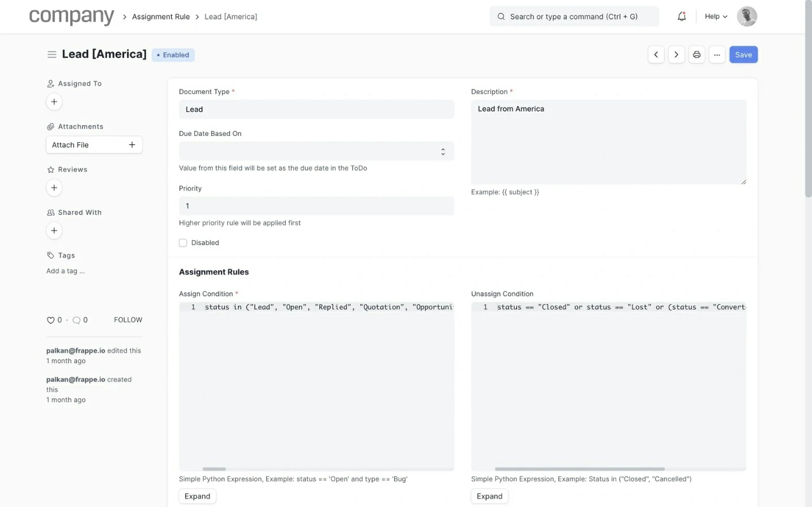This screenshot has width=812, height=507.
Task: Expand the Unassign Condition editor
Action: 489,496
